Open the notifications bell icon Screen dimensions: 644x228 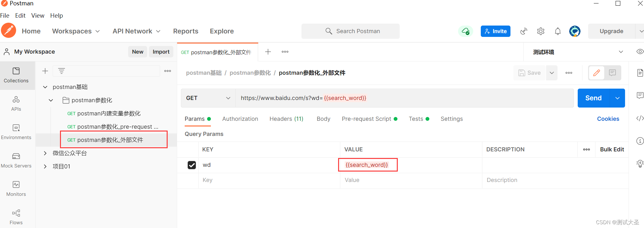558,31
